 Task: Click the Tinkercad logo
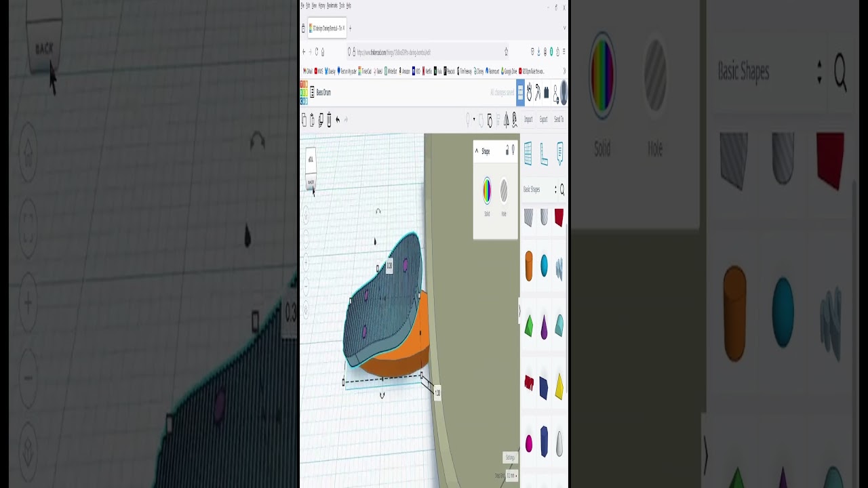(x=304, y=92)
